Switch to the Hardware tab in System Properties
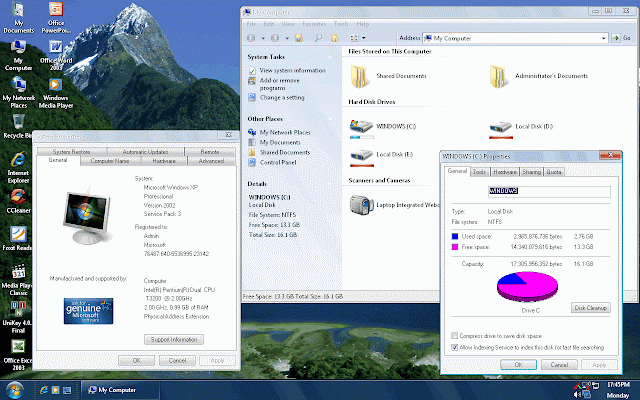This screenshot has width=640, height=400. [x=164, y=161]
